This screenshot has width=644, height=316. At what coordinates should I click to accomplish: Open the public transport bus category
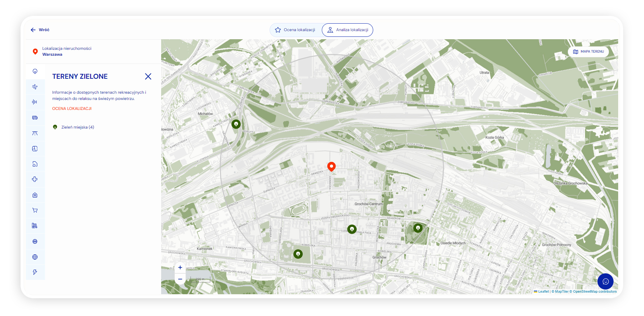pyautogui.click(x=35, y=118)
